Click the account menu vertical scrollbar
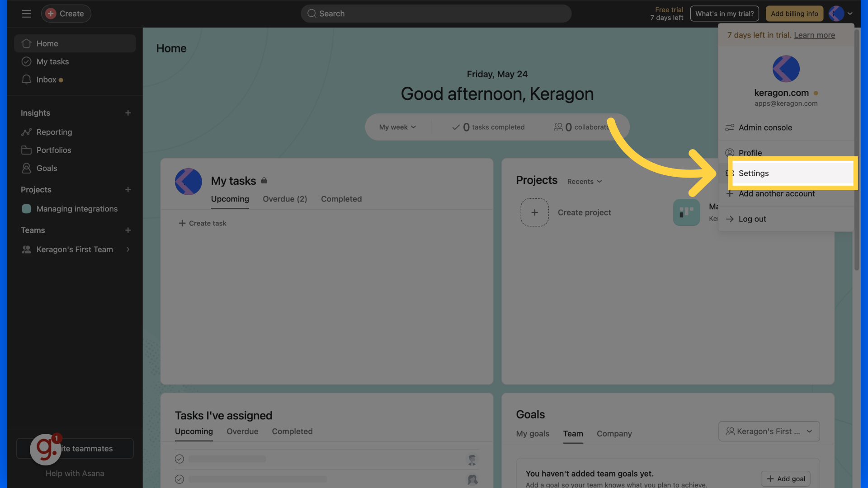The height and width of the screenshot is (488, 868). (856, 149)
